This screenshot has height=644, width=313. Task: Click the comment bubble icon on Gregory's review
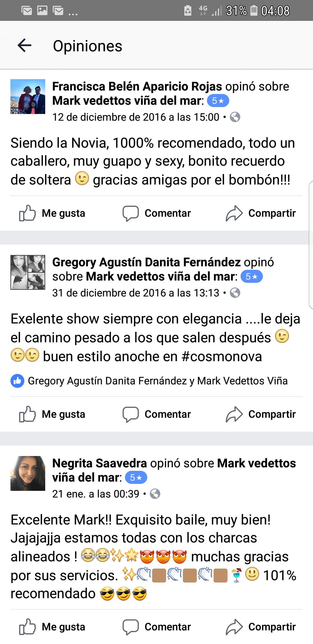[x=130, y=415]
